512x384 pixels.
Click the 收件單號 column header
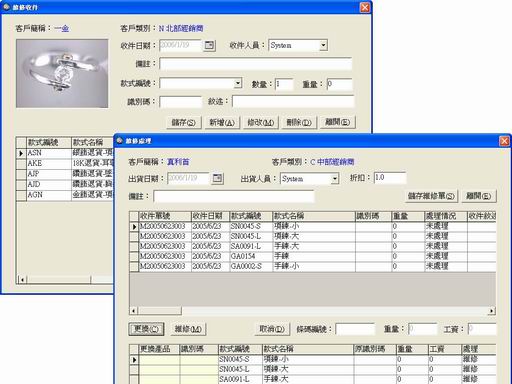click(165, 216)
